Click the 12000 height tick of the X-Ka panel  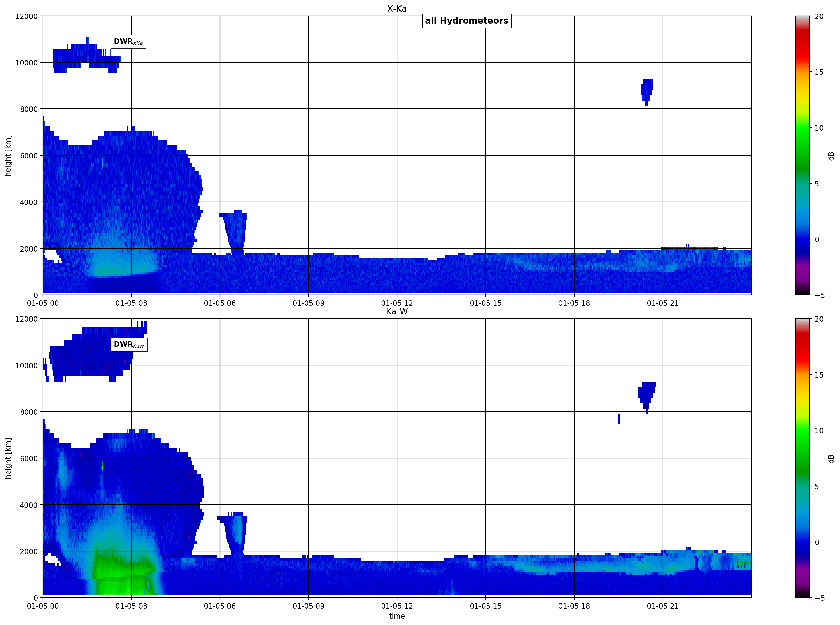tap(26, 16)
